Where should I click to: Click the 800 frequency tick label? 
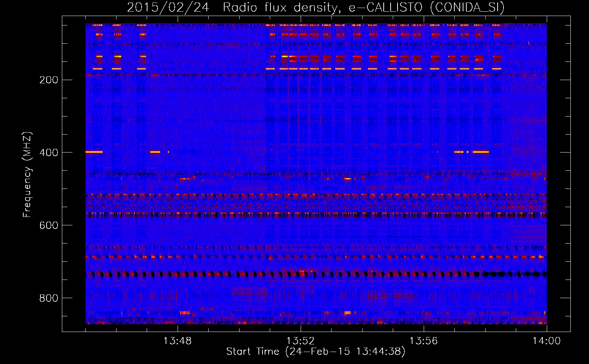tap(49, 298)
